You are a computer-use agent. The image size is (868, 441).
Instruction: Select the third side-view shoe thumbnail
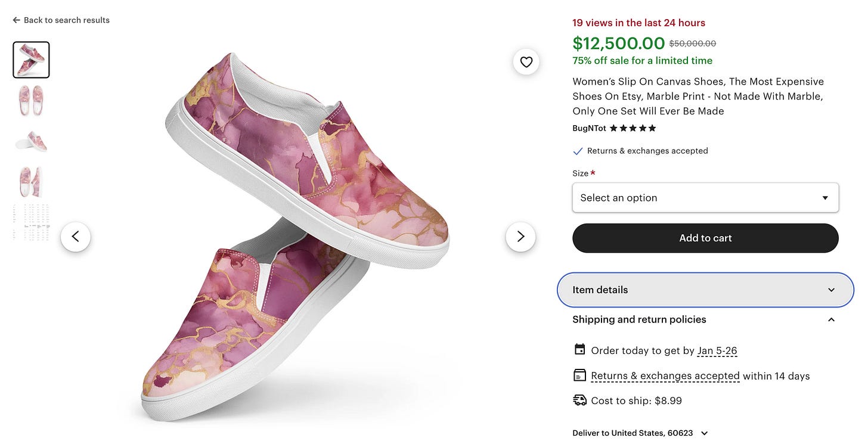click(x=31, y=141)
